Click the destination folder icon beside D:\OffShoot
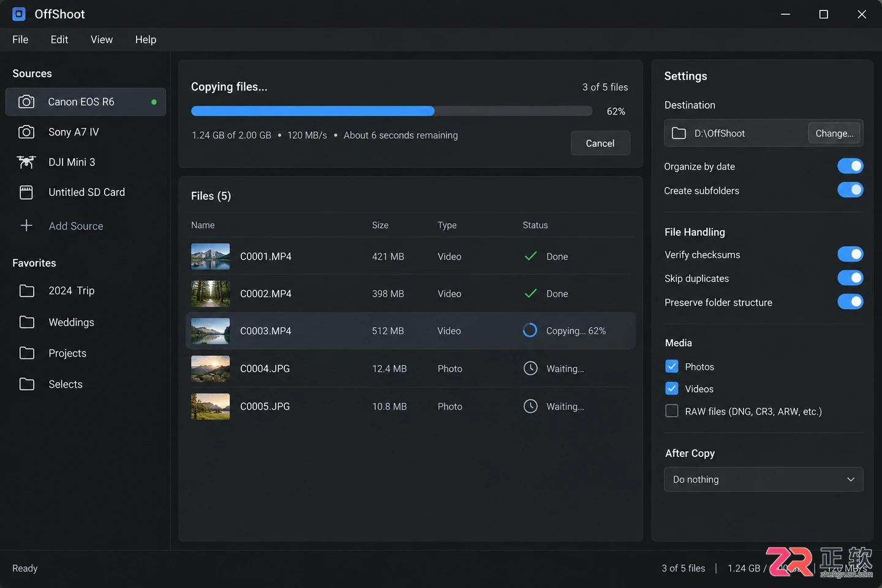 click(x=679, y=133)
